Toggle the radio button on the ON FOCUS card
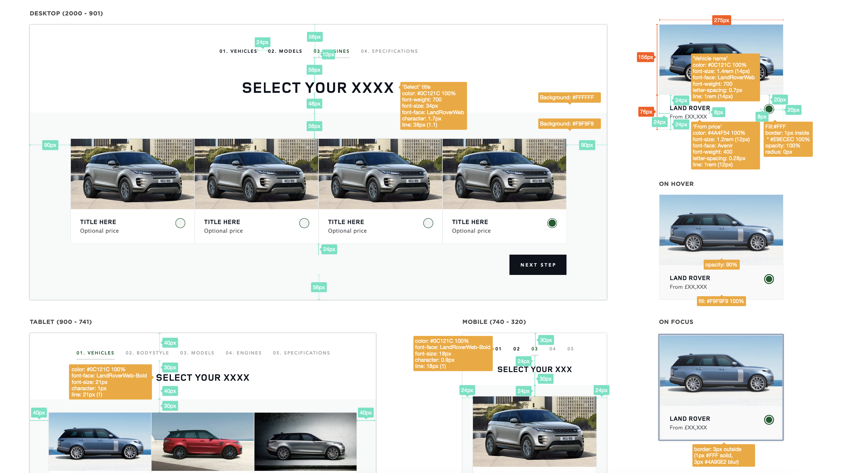 tap(769, 420)
